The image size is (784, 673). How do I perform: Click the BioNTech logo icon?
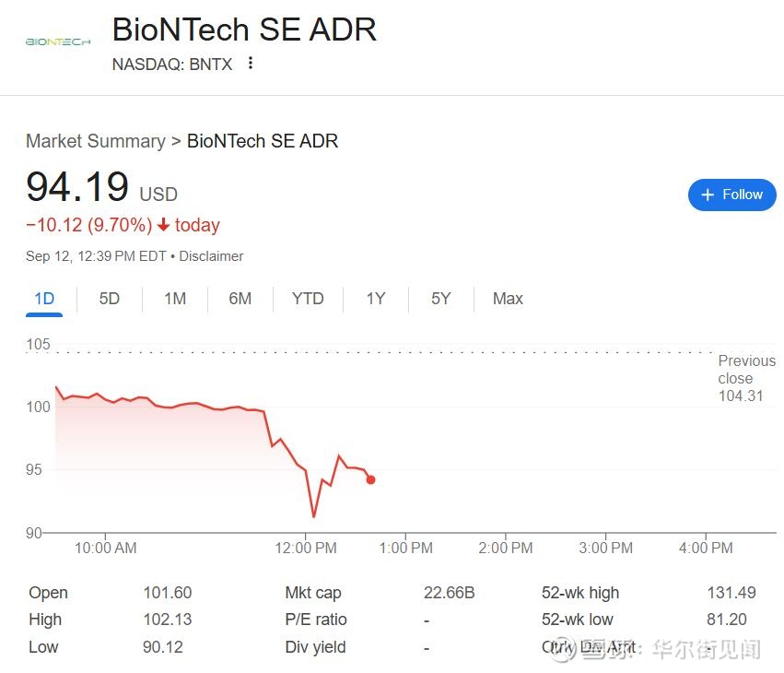point(57,41)
